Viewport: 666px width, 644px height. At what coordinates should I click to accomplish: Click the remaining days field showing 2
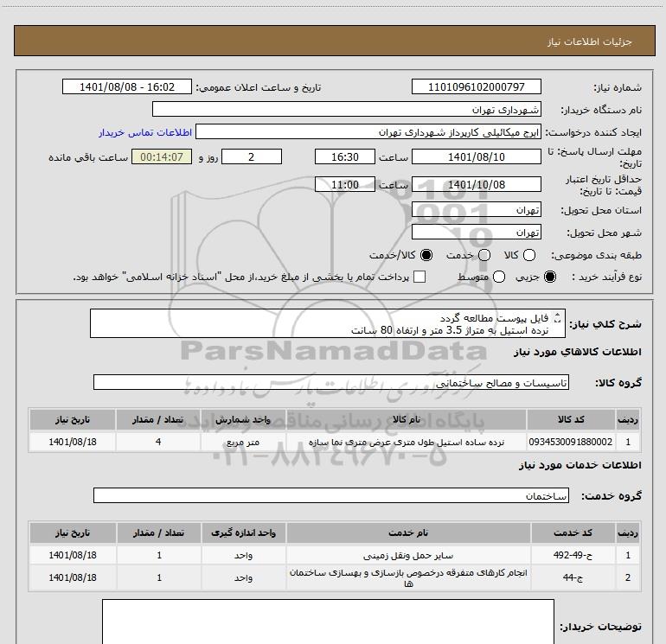coord(252,156)
